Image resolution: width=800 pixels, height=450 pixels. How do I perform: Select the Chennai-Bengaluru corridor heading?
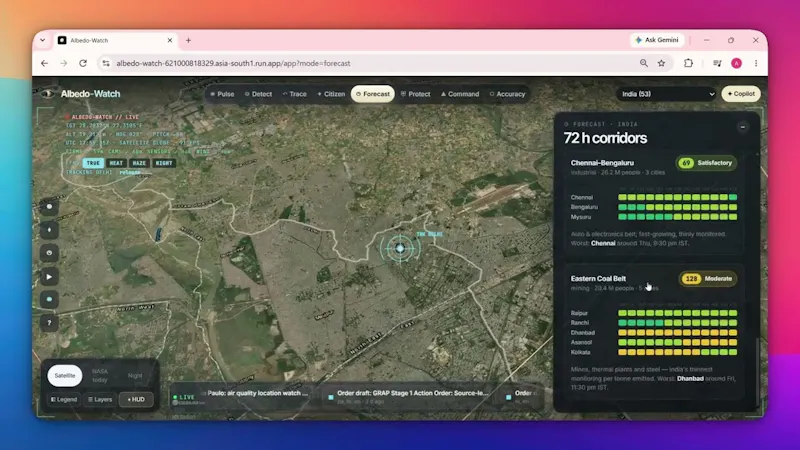coord(602,163)
